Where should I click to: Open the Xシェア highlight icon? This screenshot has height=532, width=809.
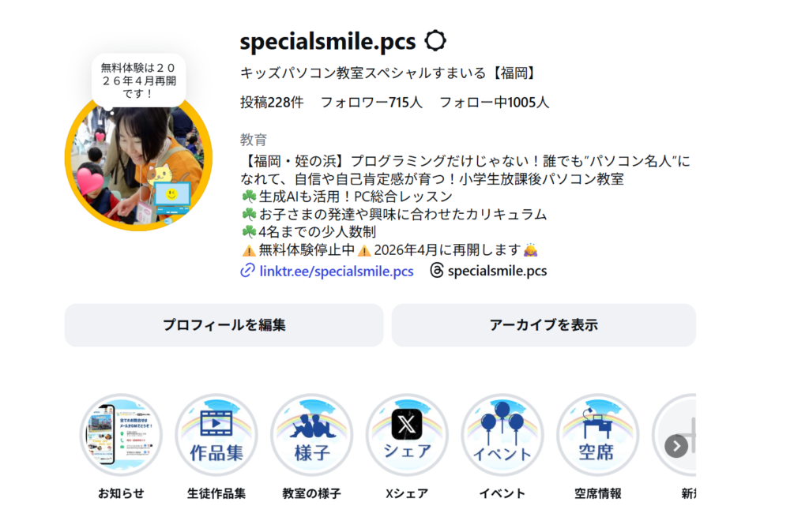point(407,435)
